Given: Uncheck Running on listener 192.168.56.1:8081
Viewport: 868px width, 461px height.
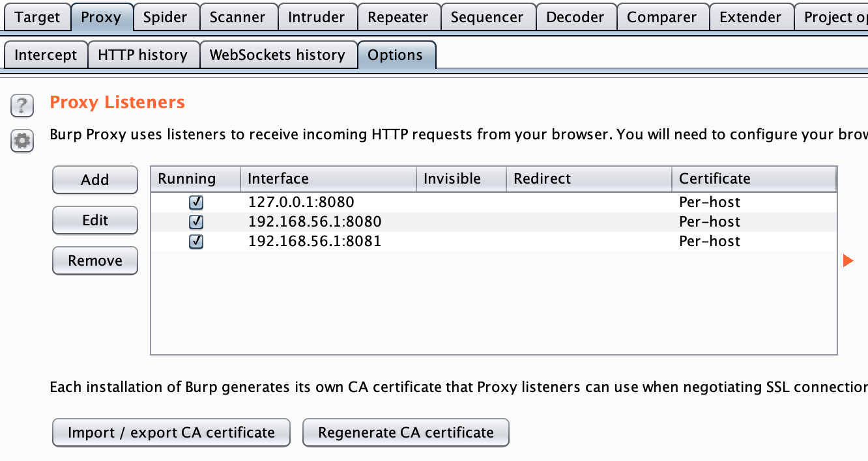Looking at the screenshot, I should pyautogui.click(x=195, y=241).
